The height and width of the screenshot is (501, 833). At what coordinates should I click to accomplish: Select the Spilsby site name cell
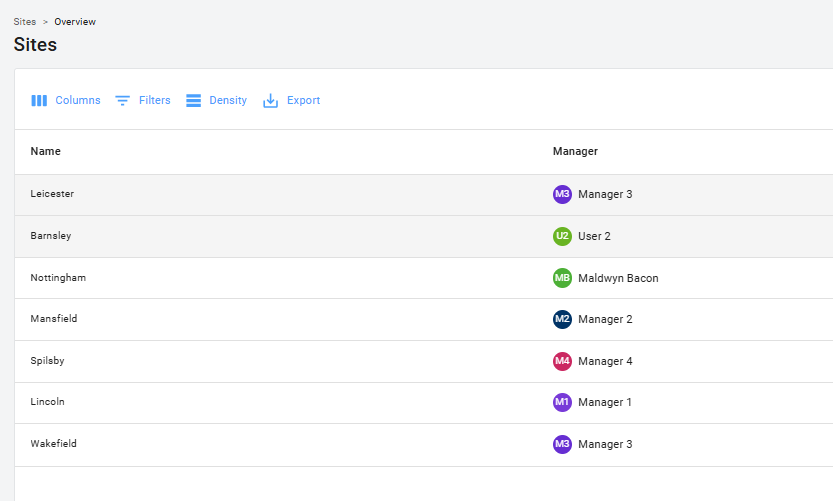point(48,360)
